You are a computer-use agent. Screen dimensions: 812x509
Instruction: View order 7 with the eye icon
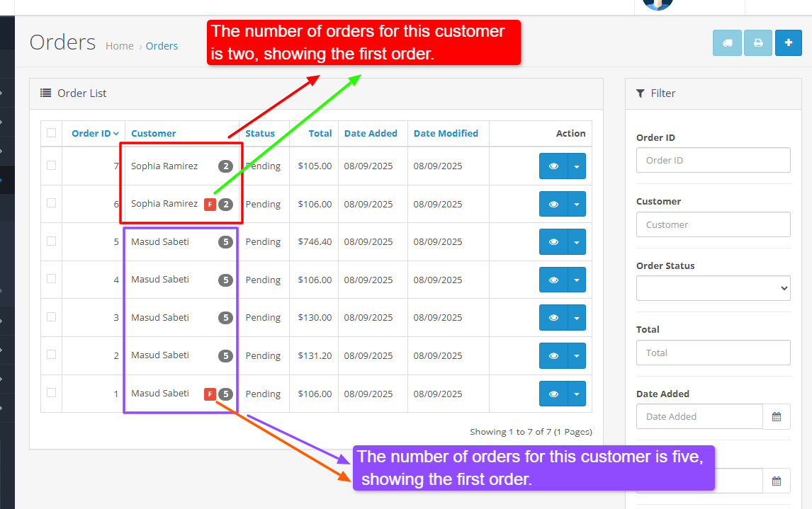point(553,166)
